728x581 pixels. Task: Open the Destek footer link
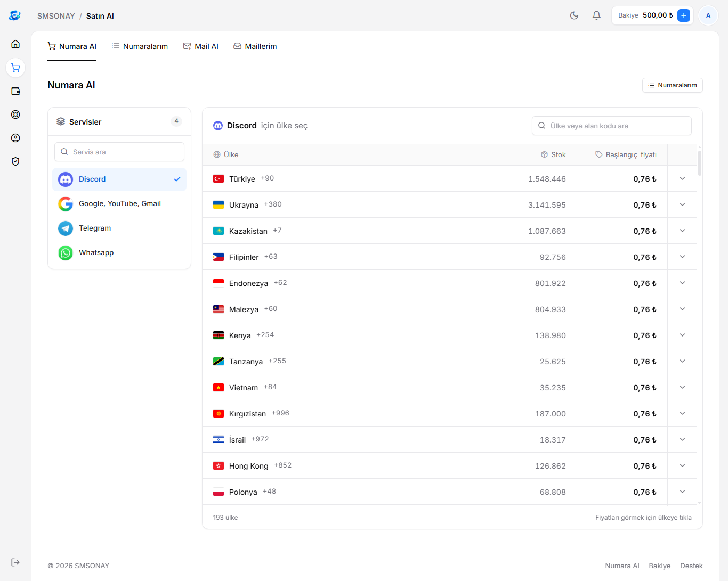691,566
